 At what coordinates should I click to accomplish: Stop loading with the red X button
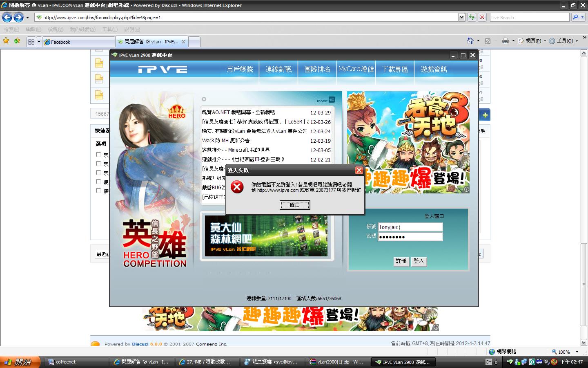point(482,17)
